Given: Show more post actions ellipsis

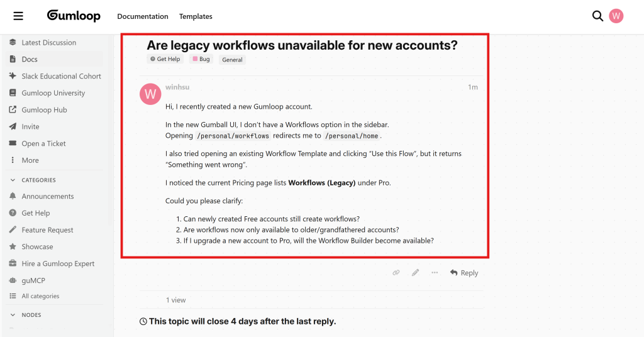Looking at the screenshot, I should point(435,273).
